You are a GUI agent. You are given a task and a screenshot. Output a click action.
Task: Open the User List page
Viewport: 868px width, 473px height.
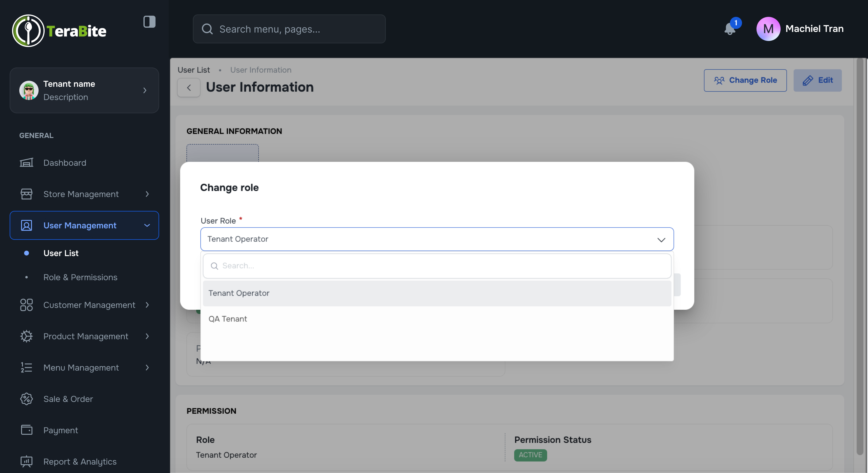61,253
